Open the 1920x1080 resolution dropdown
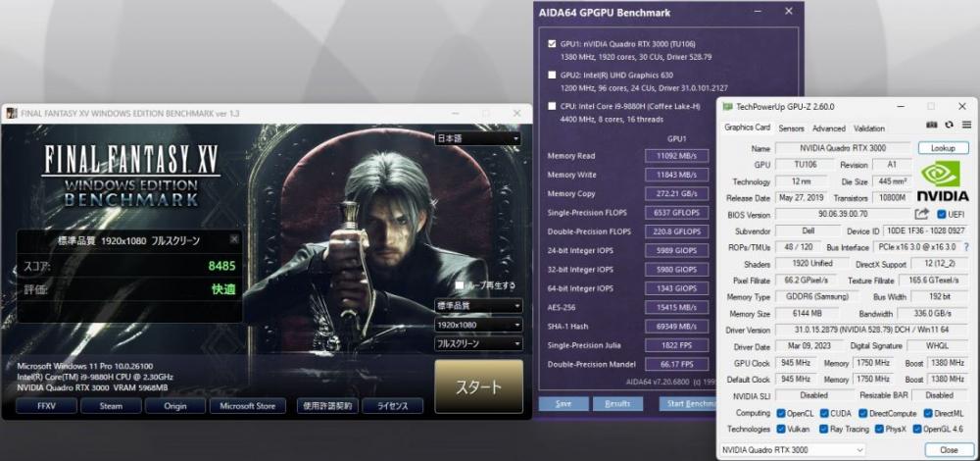Viewport: 980px width, 461px height. (478, 325)
